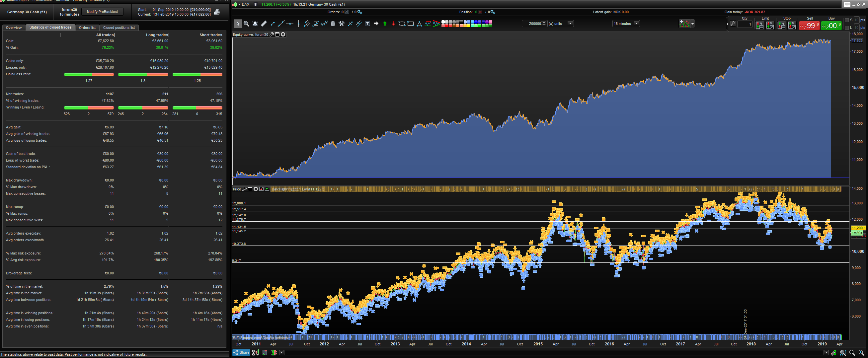Screen dimensions: 868x358
Task: Click the S points input field
Action: [856, 20]
